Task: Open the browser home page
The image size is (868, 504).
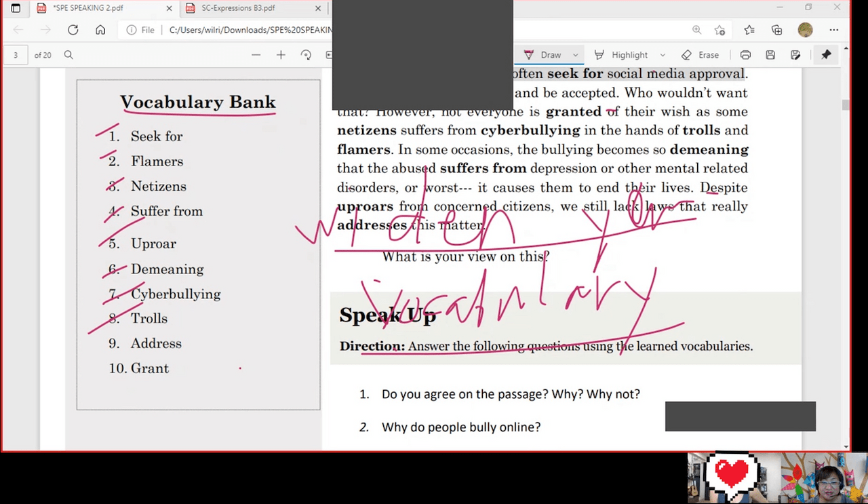Action: click(100, 30)
